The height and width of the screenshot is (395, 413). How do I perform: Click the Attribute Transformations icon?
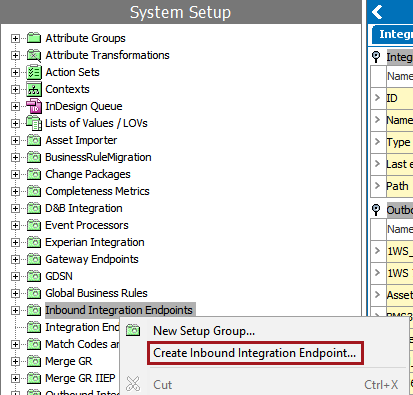pyautogui.click(x=34, y=55)
